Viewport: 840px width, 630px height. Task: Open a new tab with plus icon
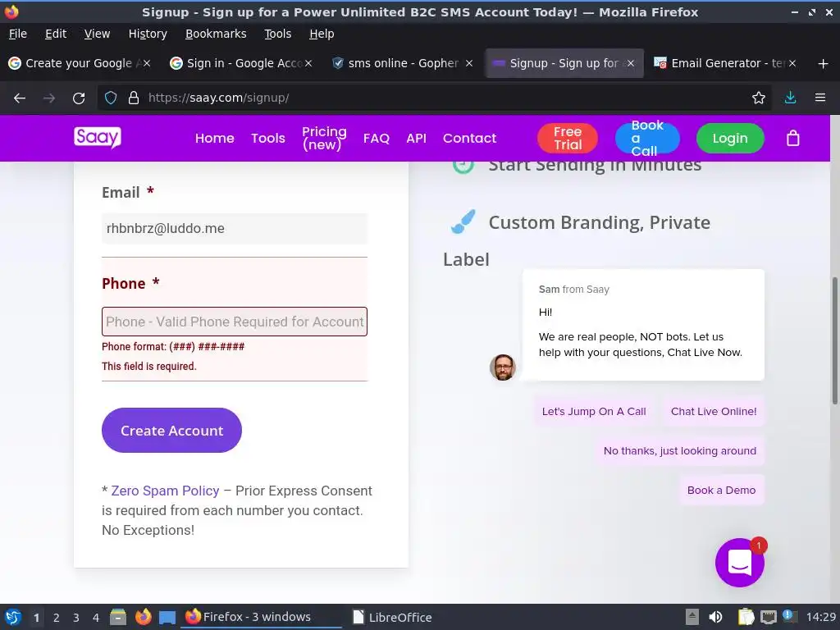pyautogui.click(x=823, y=64)
